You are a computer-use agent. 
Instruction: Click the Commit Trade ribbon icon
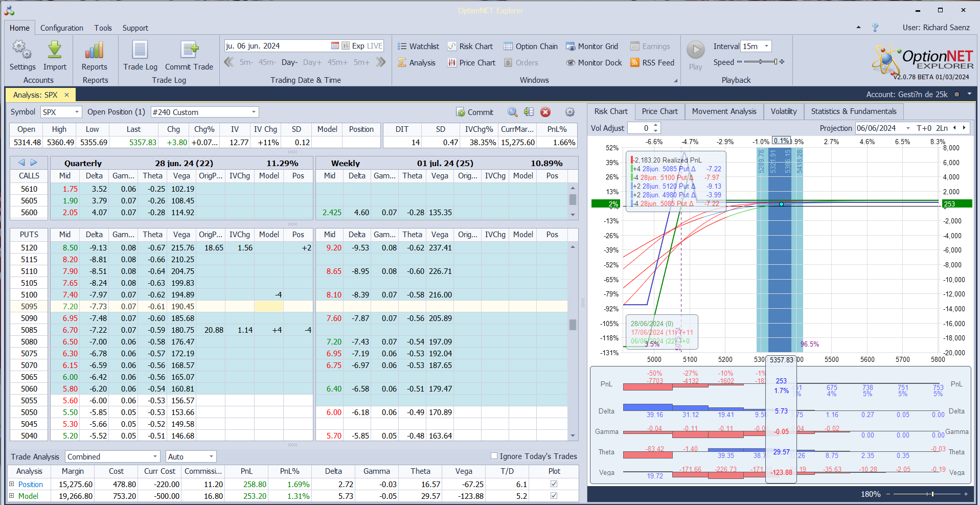point(189,50)
